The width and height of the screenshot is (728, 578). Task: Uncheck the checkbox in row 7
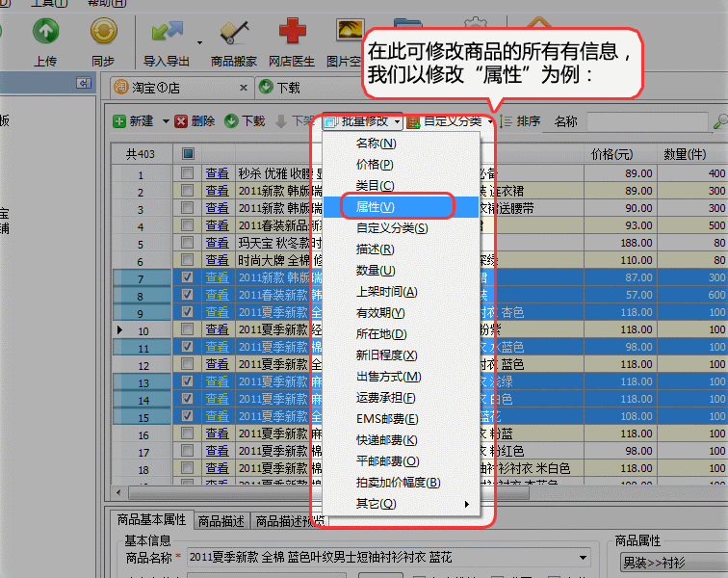click(188, 277)
